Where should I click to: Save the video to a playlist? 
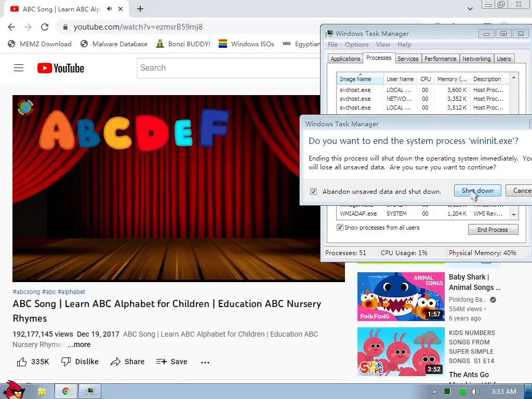(171, 362)
